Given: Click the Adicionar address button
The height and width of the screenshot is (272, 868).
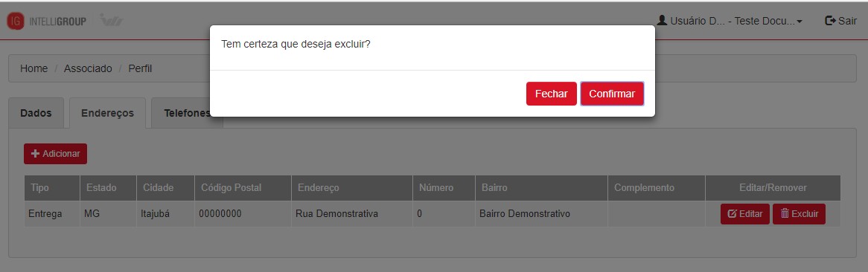Looking at the screenshot, I should 55,154.
